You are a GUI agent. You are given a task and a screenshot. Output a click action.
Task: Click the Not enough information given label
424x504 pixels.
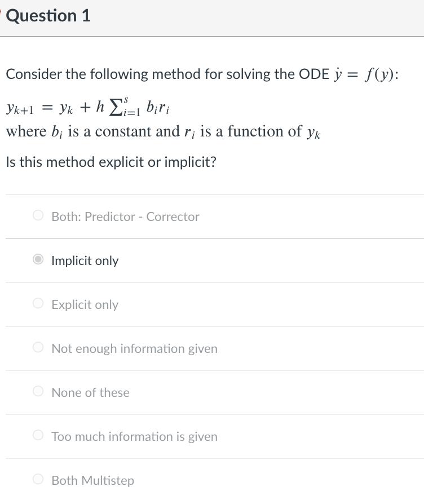click(134, 348)
